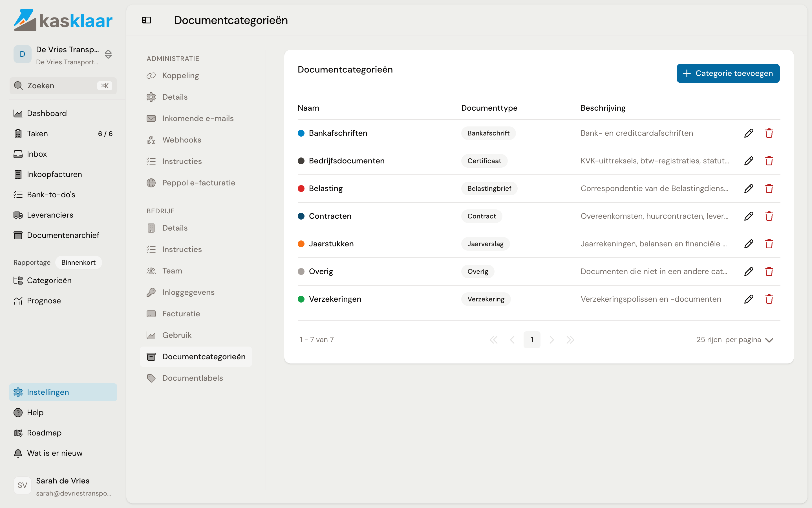
Task: Go to next page arrow
Action: click(551, 340)
